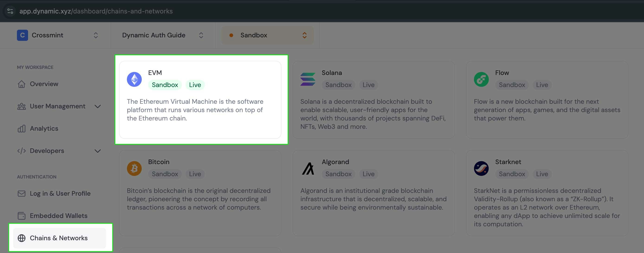Open the Sandbox environment selector
The width and height of the screenshot is (644, 253).
point(267,35)
